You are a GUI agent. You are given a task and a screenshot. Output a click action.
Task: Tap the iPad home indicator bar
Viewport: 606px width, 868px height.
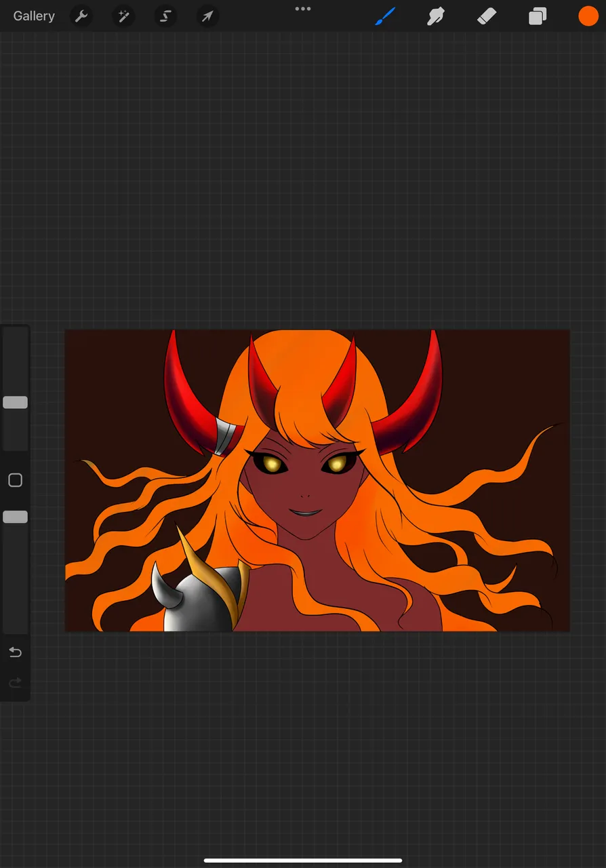point(303,861)
